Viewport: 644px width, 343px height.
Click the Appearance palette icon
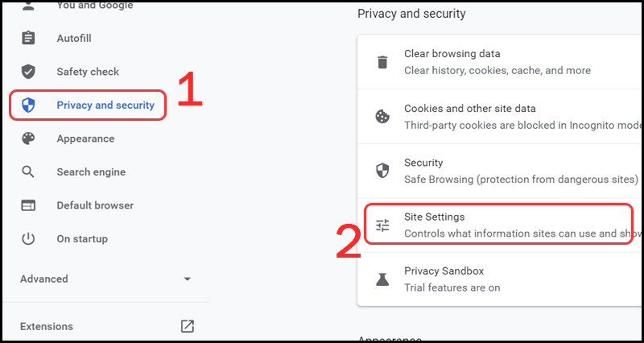coord(28,138)
